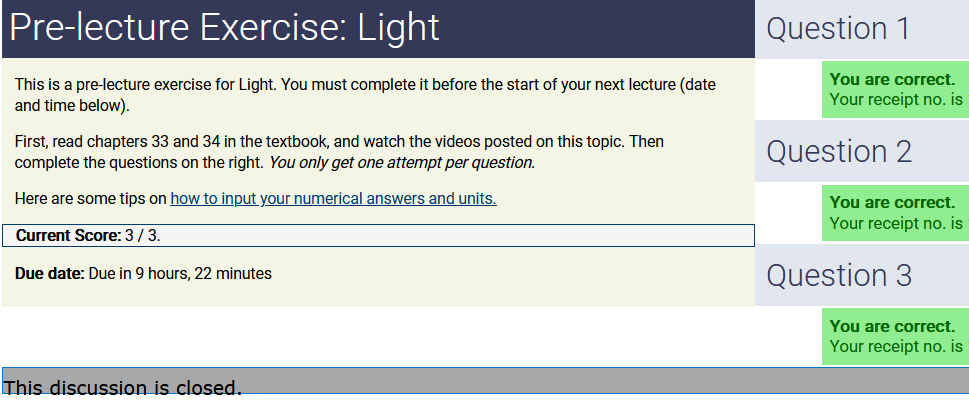Image resolution: width=969 pixels, height=407 pixels.
Task: Click the italic "You only get one attempt" text
Action: tap(402, 162)
